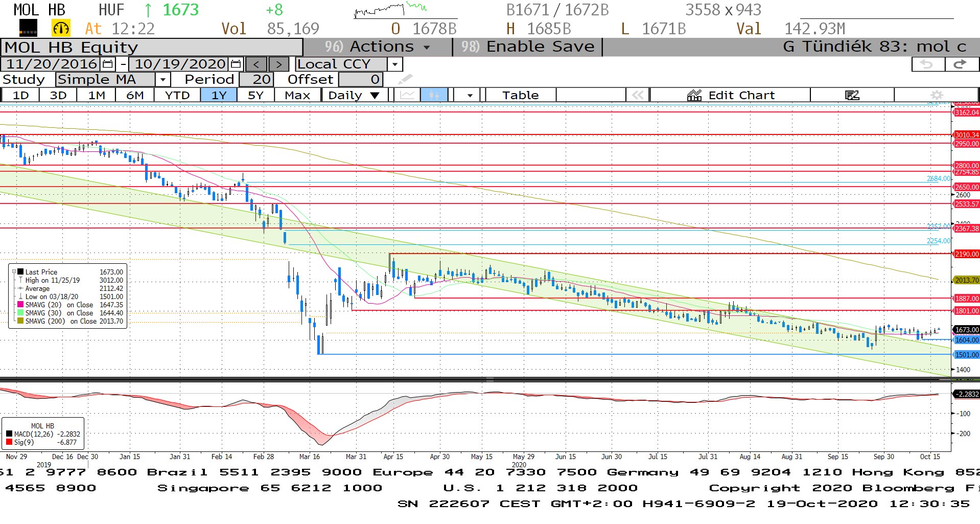Click the intraday sparkline mini chart
Screen dimensions: 980x524
click(x=391, y=10)
